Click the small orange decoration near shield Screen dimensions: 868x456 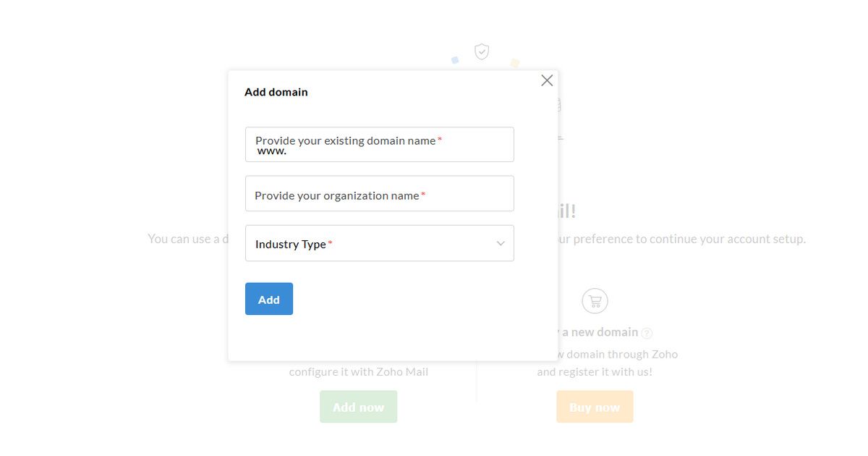tap(514, 64)
